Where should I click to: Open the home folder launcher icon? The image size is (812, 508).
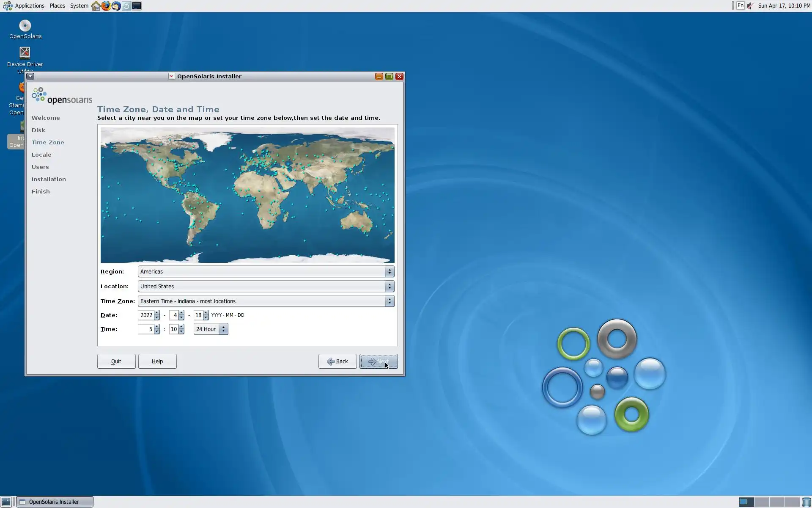click(96, 6)
